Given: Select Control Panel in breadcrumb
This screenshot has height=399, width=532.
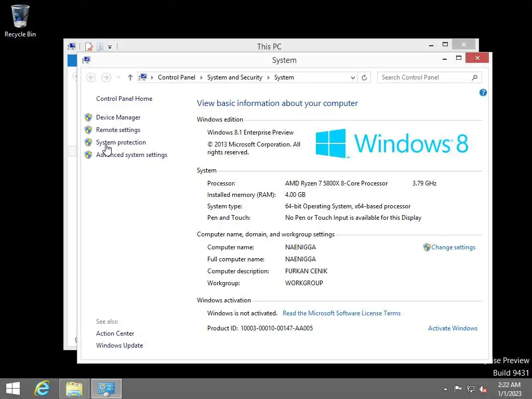Looking at the screenshot, I should [177, 77].
